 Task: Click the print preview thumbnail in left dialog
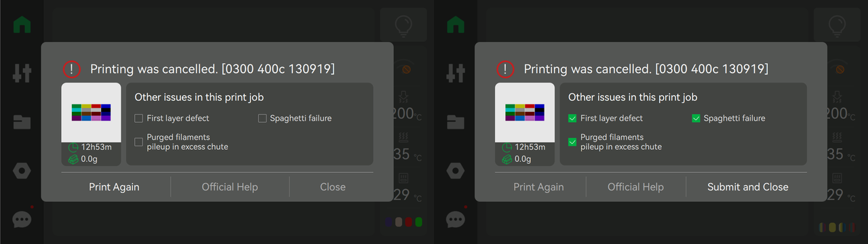click(92, 113)
